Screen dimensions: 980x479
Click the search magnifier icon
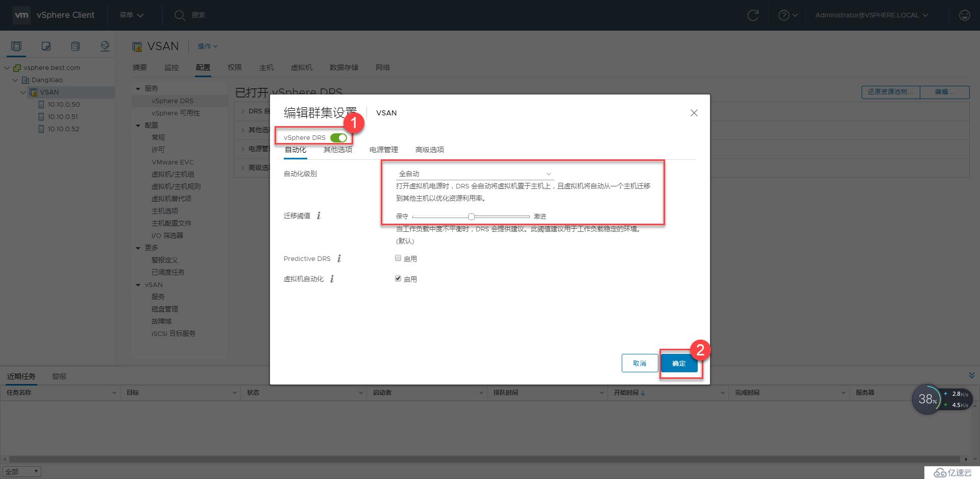pos(179,15)
